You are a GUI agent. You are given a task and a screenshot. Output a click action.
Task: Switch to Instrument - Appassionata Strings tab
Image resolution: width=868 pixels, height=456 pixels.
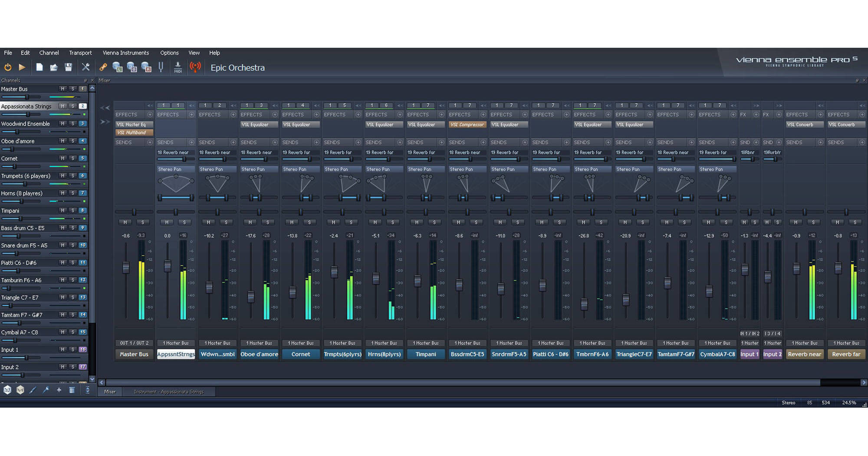[x=169, y=392]
